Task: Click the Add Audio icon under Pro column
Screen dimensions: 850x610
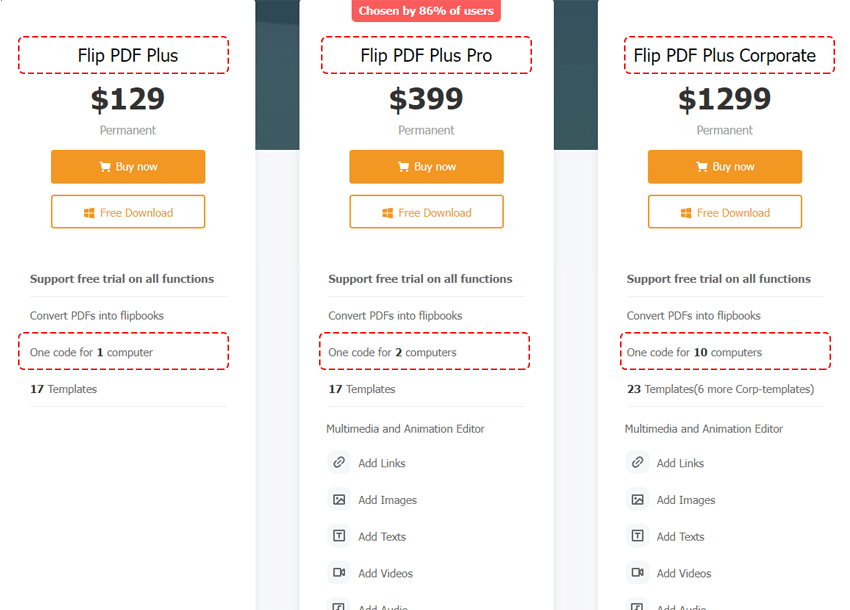Action: [339, 605]
